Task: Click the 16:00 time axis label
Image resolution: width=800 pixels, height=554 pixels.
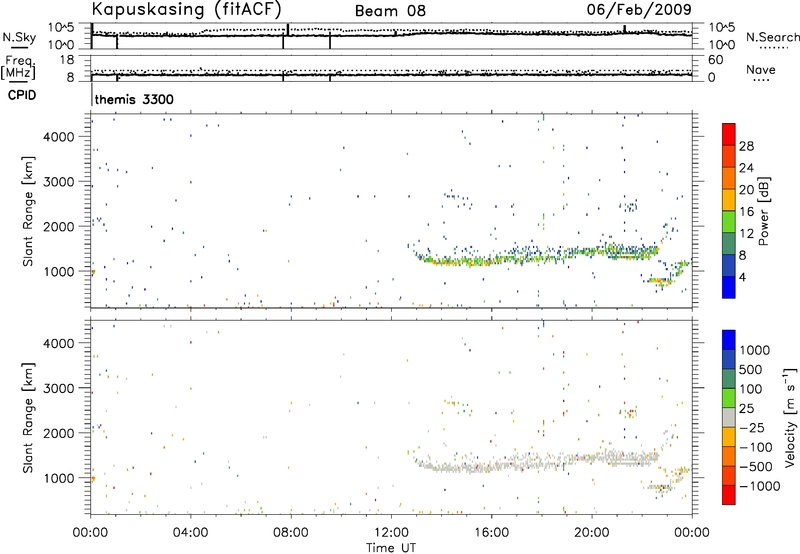Action: pyautogui.click(x=491, y=533)
